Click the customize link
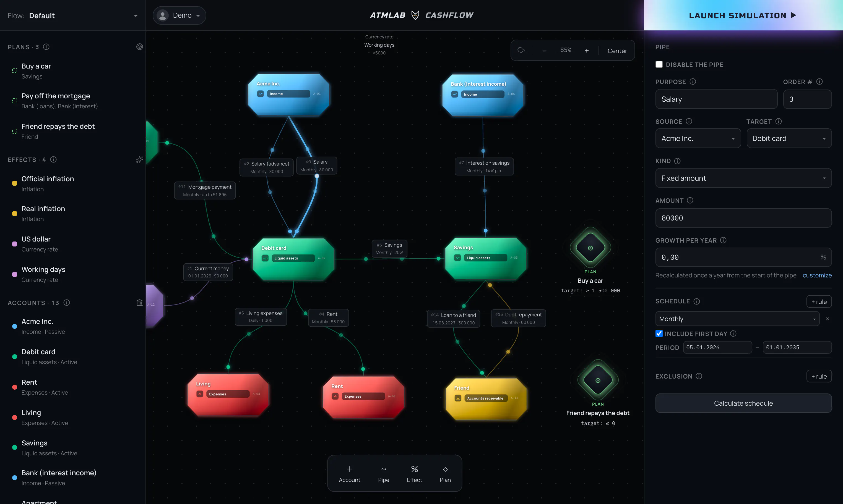 pos(817,275)
